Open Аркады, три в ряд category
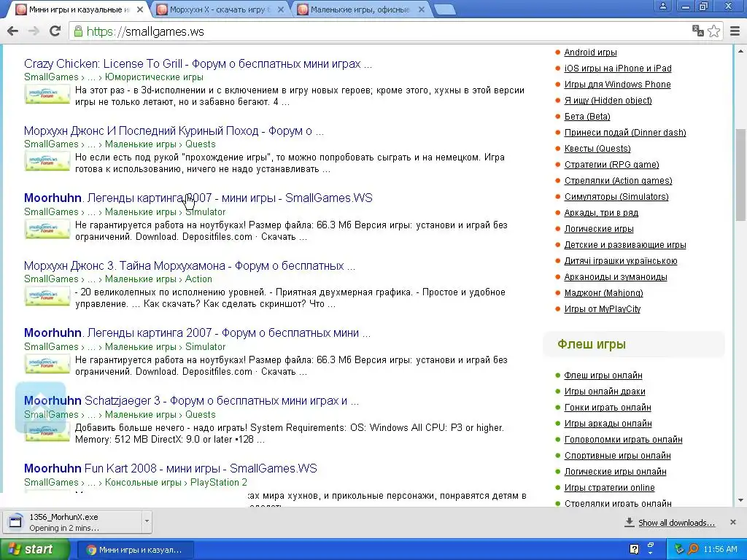 pyautogui.click(x=601, y=213)
